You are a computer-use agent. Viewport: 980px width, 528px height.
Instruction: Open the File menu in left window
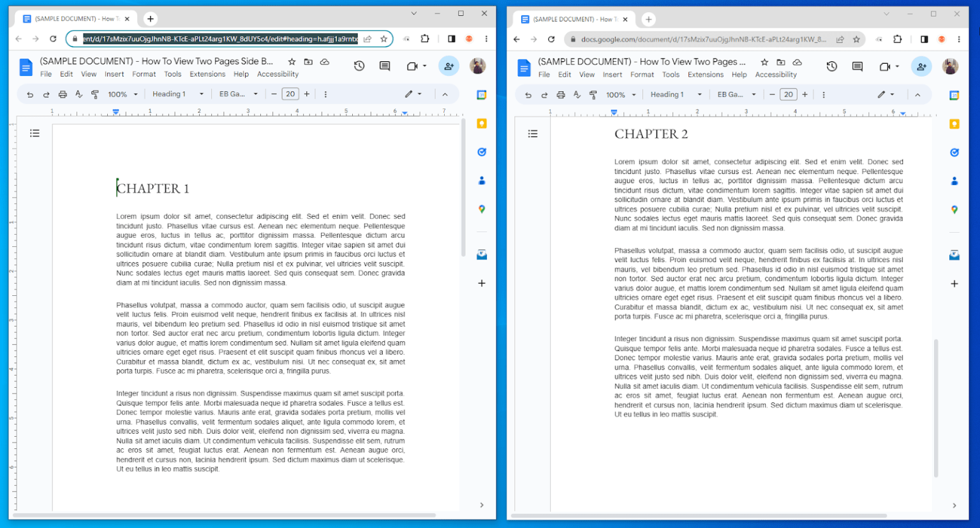46,74
